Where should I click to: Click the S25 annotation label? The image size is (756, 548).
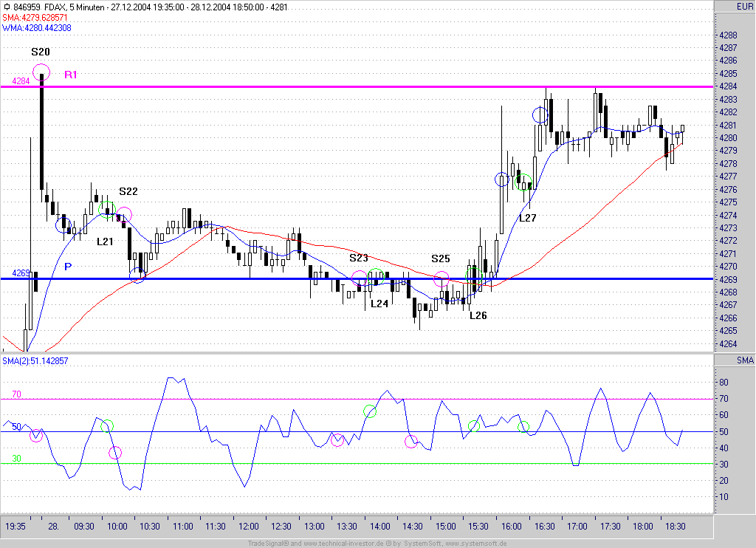click(x=441, y=258)
